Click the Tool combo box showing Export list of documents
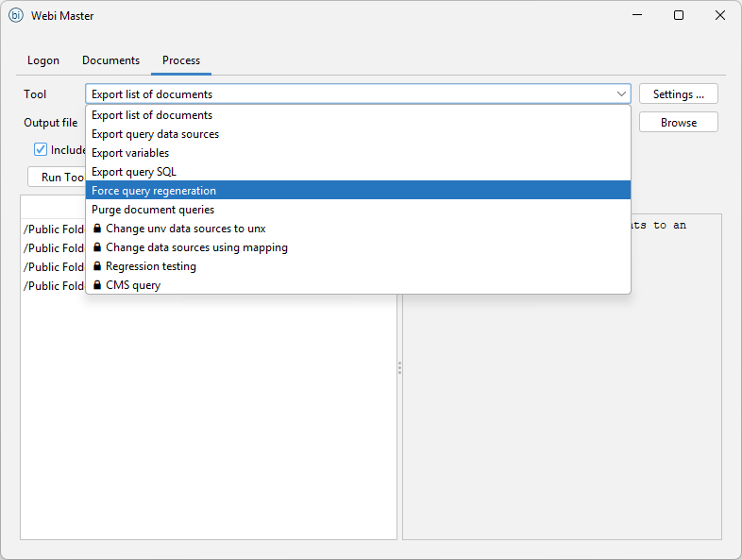 point(358,94)
